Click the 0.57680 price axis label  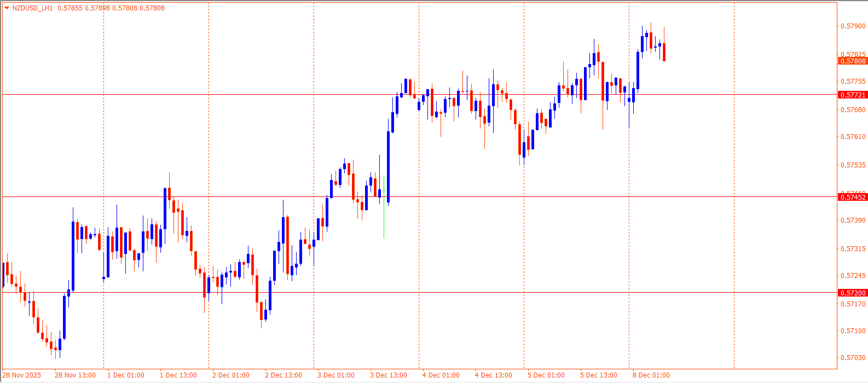[x=853, y=110]
